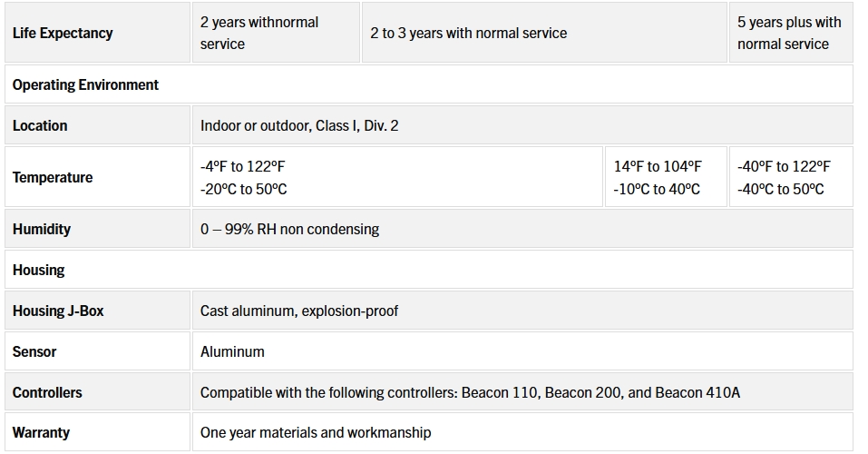Image resolution: width=868 pixels, height=454 pixels.
Task: Click the Housing section header
Action: [x=39, y=270]
